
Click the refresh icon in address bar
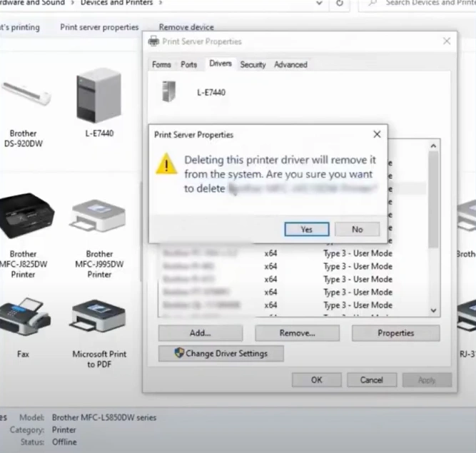pos(340,4)
